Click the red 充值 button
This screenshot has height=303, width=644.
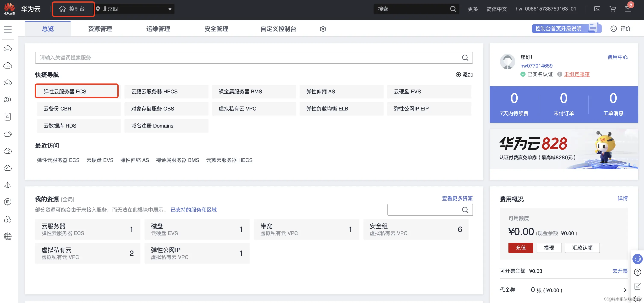coord(520,247)
